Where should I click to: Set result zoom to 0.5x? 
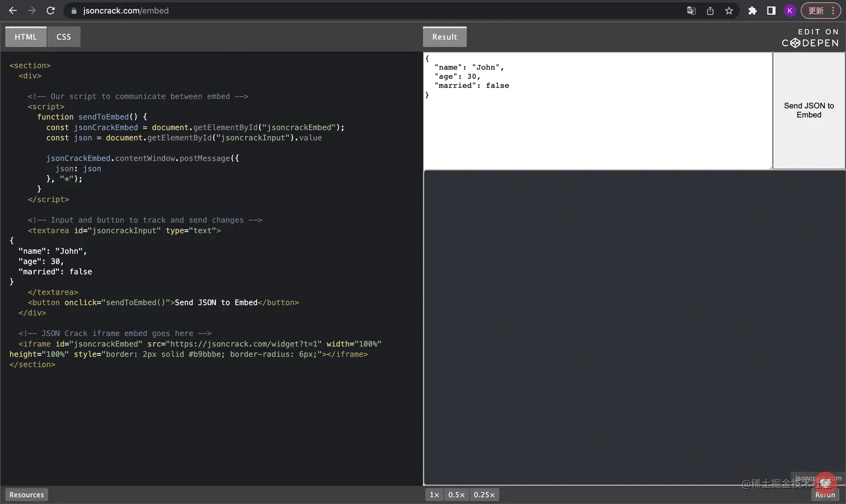click(x=456, y=494)
